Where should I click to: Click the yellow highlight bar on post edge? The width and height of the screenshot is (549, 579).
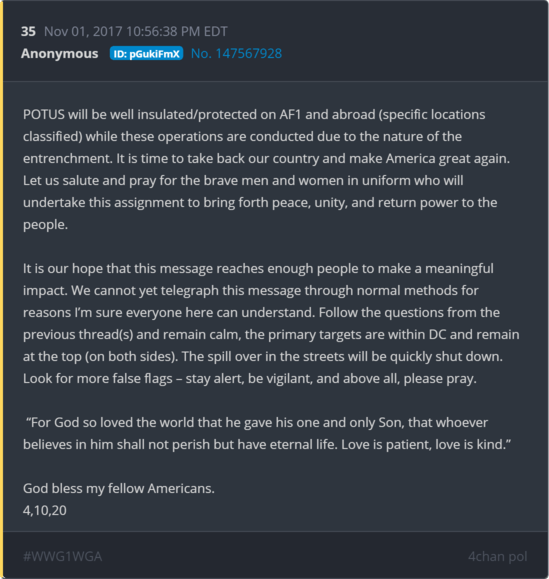tap(1, 290)
